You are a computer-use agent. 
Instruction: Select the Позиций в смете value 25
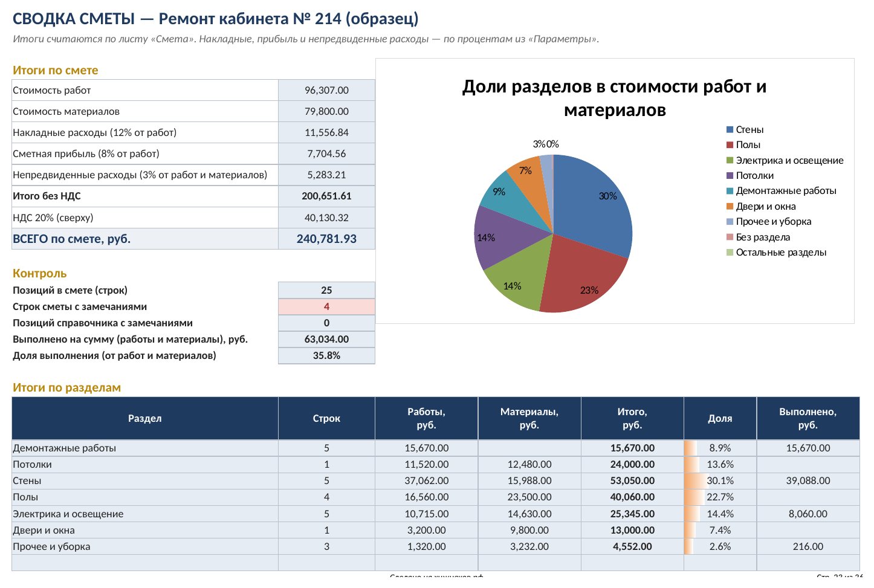pos(326,290)
